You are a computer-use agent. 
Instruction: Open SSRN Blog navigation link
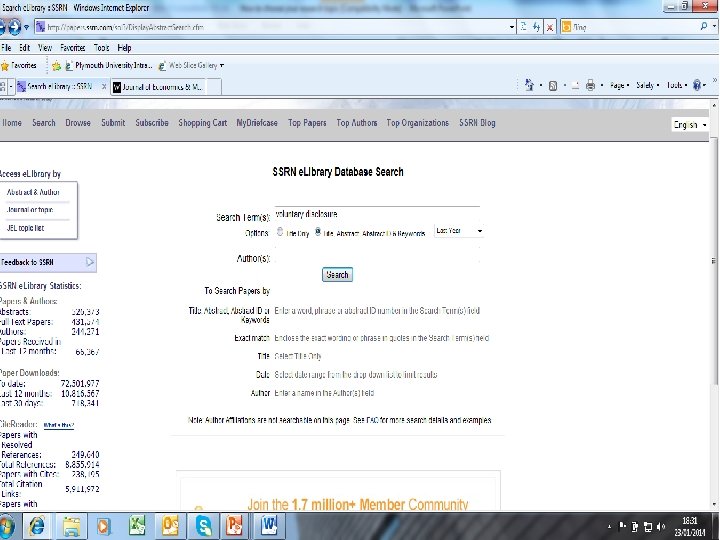(x=477, y=123)
